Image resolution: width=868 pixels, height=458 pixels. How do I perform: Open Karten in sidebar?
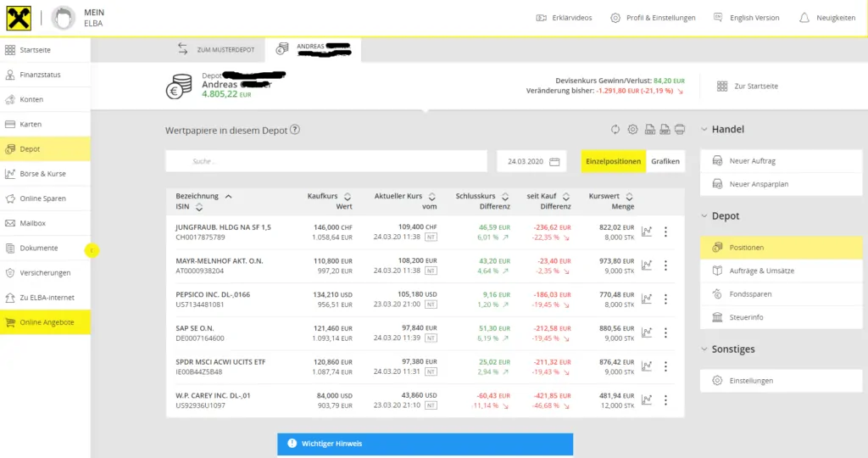coord(46,124)
